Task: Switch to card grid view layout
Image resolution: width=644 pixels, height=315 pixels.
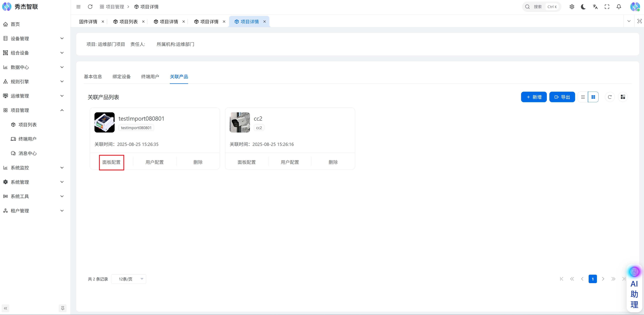Action: [593, 97]
